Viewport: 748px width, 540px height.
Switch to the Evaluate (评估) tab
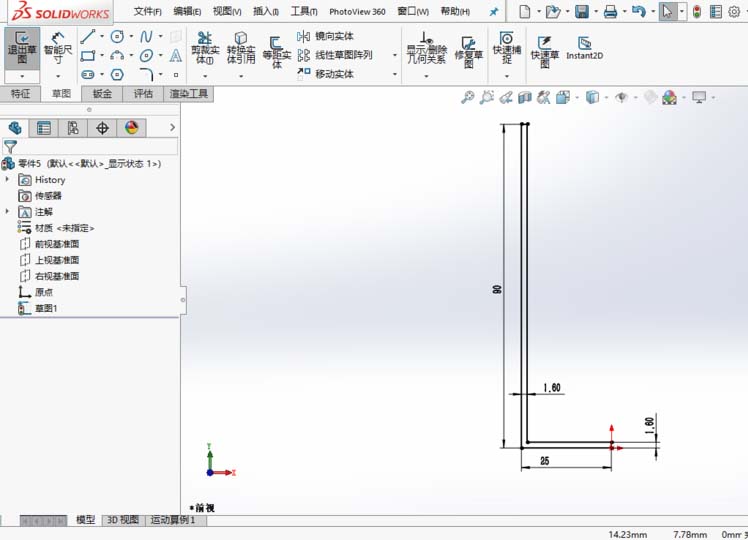143,93
